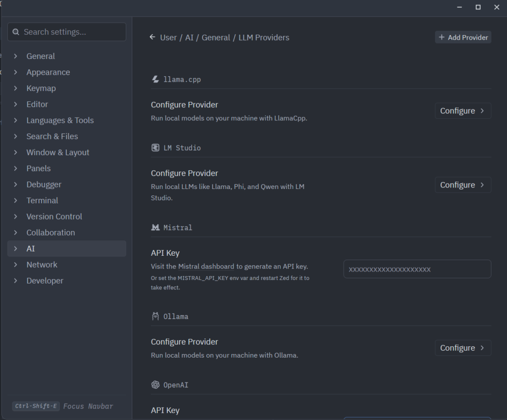Click the OpenAI provider icon
The width and height of the screenshot is (507, 420).
pyautogui.click(x=155, y=385)
